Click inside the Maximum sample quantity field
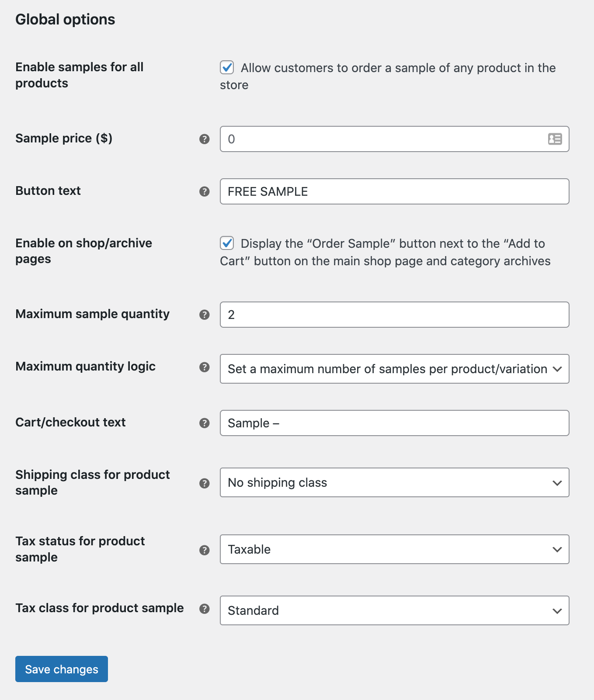 point(393,314)
